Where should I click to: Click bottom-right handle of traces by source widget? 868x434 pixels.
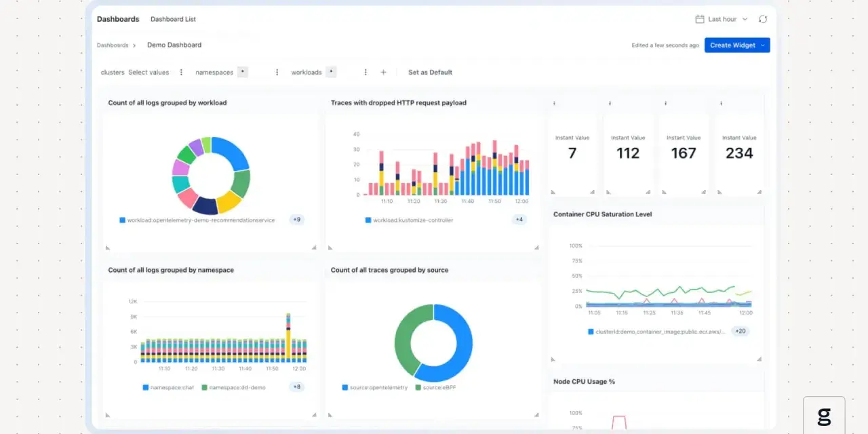(536, 414)
